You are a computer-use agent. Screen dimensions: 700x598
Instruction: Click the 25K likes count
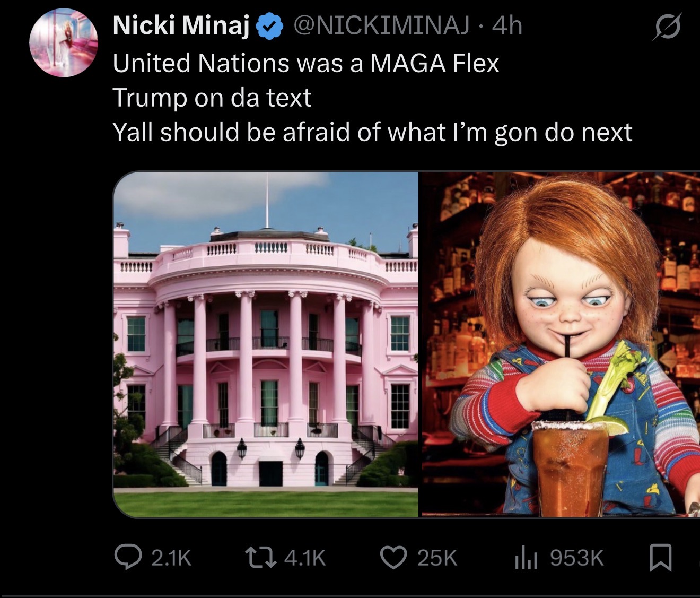[x=437, y=558]
